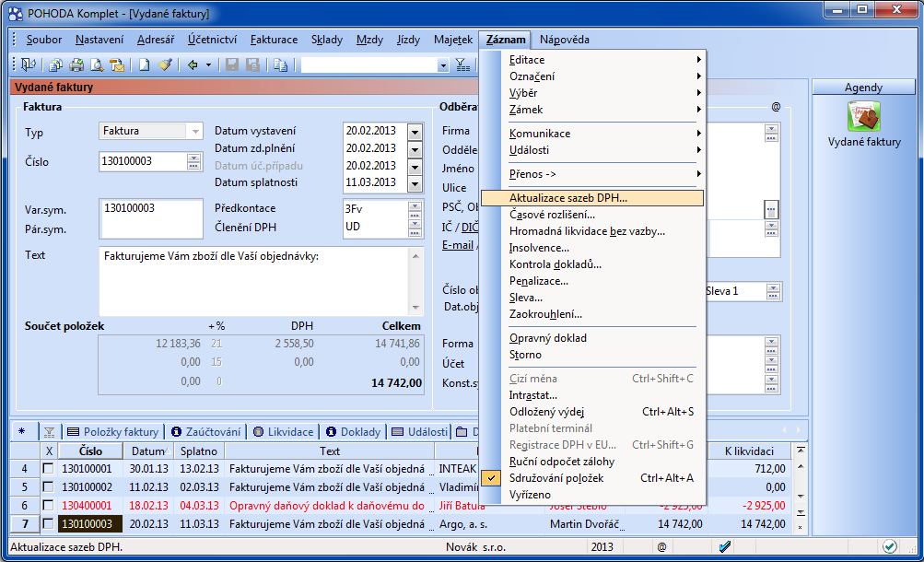
Task: Open the Datum vystavení date picker
Action: tap(415, 132)
